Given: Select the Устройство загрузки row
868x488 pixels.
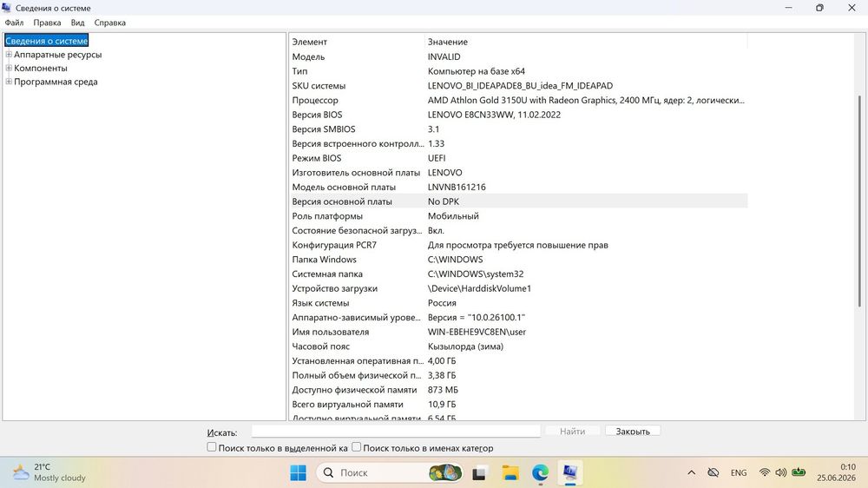Looking at the screenshot, I should tap(519, 288).
